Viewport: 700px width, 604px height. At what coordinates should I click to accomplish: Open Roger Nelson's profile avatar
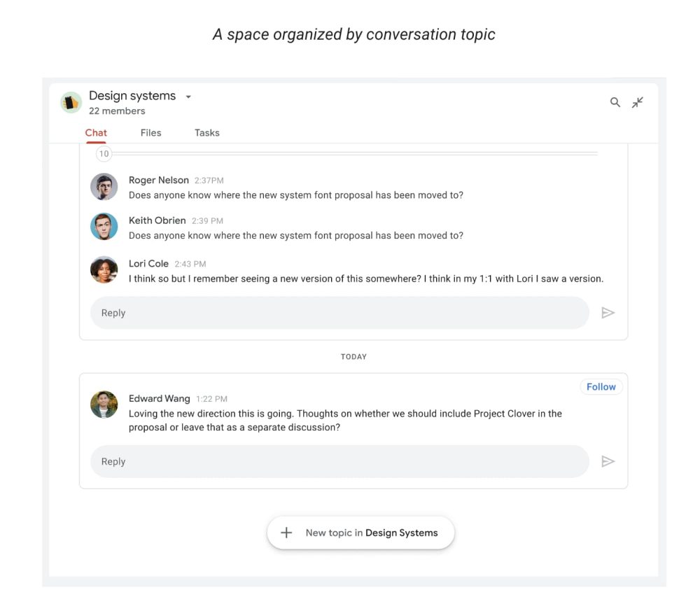point(104,187)
